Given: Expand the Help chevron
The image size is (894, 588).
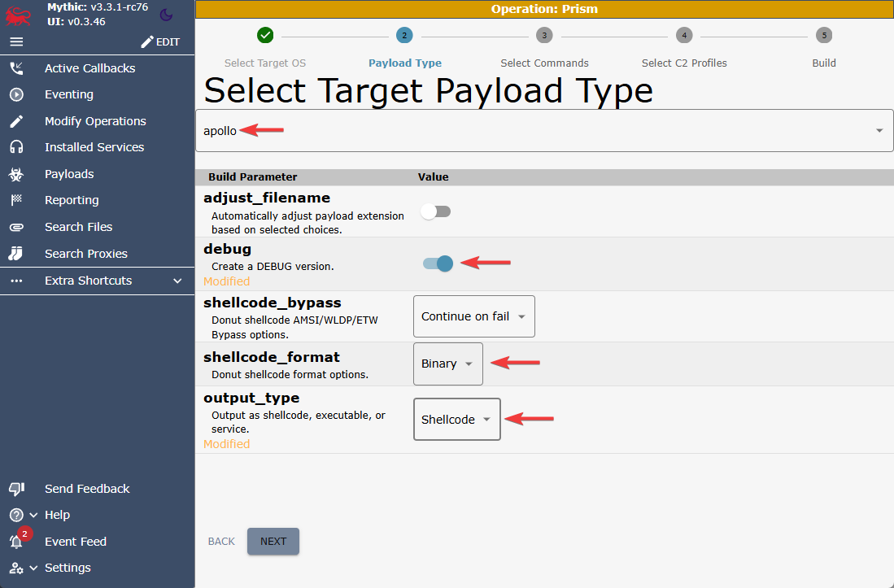Looking at the screenshot, I should coord(33,515).
